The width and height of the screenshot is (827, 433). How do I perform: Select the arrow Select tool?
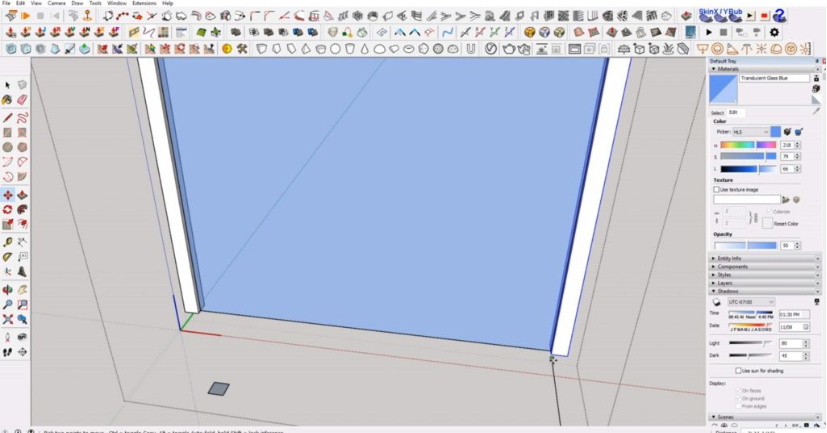pyautogui.click(x=7, y=85)
